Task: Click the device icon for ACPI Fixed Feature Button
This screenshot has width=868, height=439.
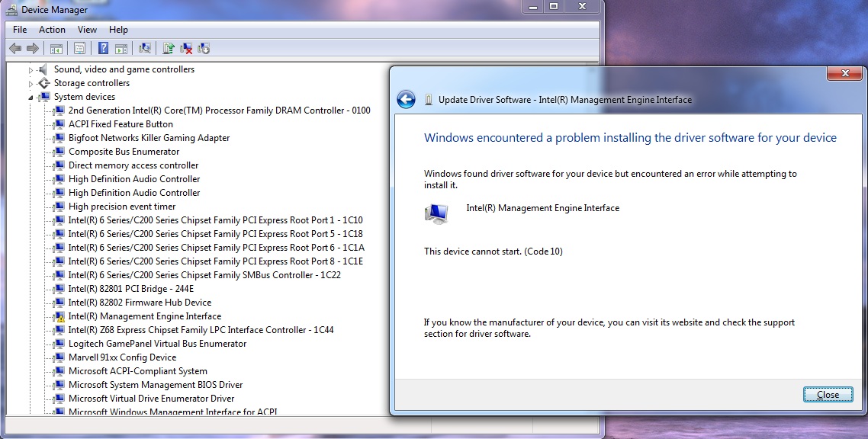Action: pyautogui.click(x=59, y=124)
